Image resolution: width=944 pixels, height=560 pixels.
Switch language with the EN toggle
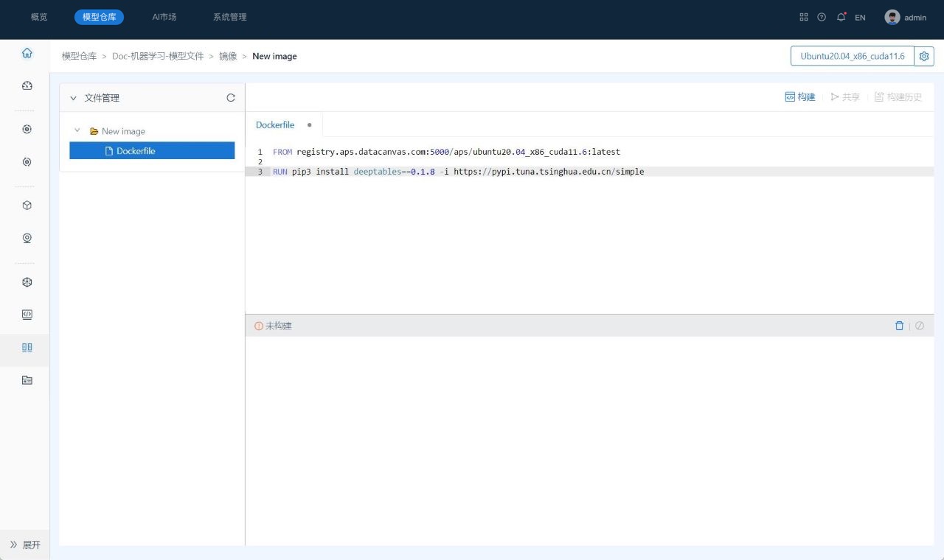pos(860,18)
